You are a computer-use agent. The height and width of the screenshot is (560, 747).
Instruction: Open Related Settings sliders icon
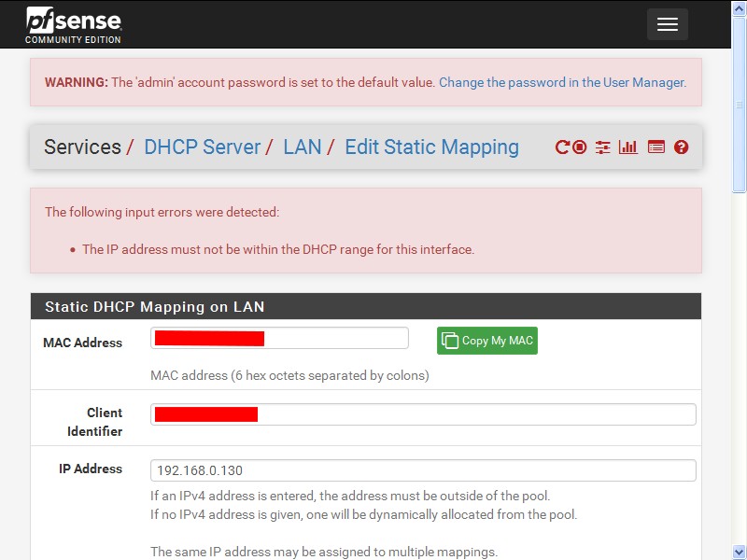coord(602,147)
